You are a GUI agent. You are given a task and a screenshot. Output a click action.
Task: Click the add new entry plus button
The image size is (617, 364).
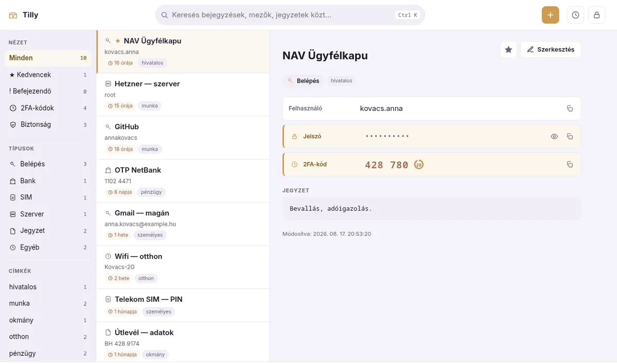[x=550, y=15]
